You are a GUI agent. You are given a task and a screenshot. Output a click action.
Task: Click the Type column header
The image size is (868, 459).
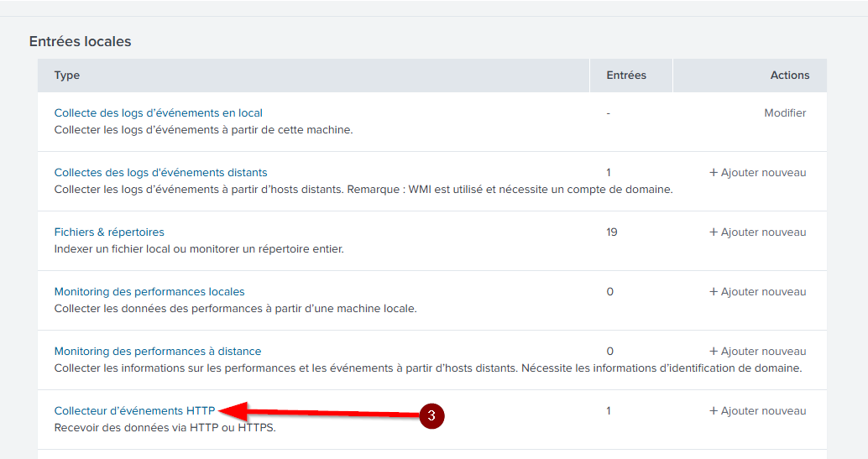pos(67,75)
